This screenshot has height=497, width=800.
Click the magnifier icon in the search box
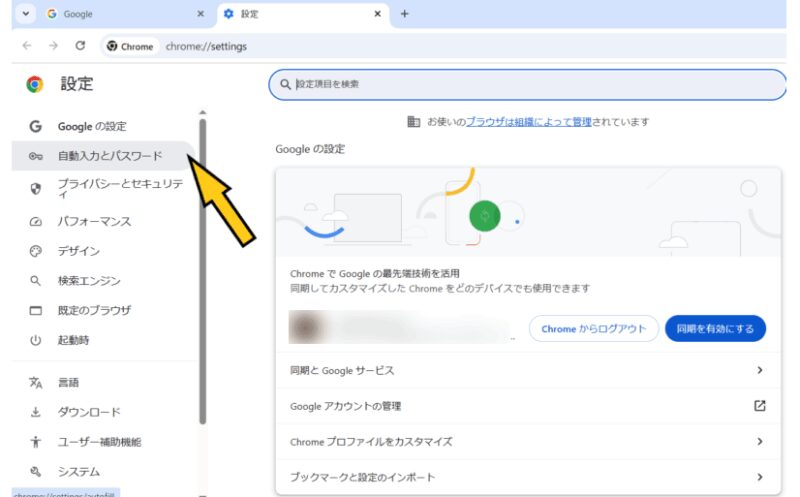point(285,84)
